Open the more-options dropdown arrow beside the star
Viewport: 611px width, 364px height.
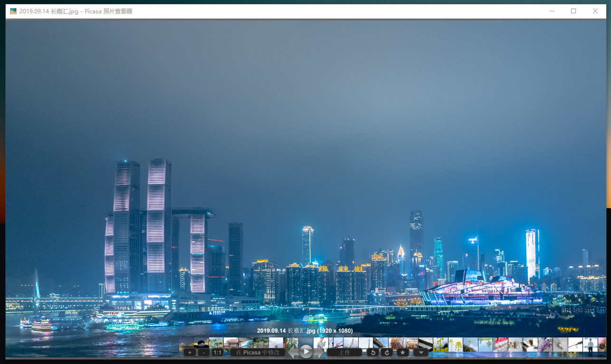tap(420, 352)
